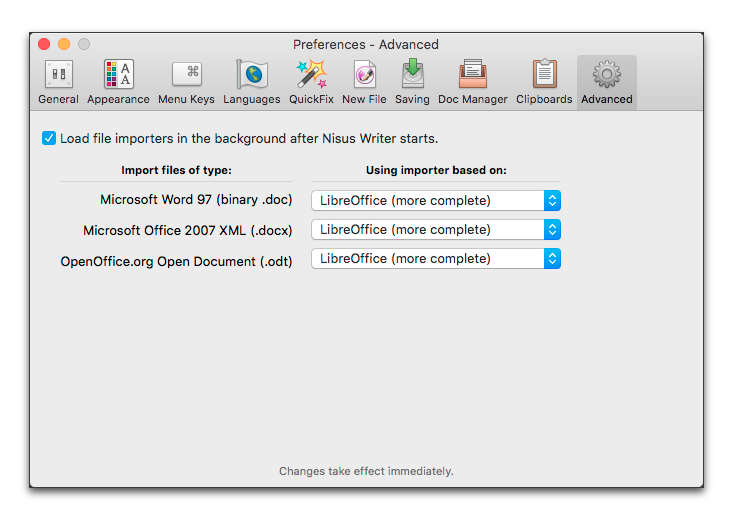The height and width of the screenshot is (520, 733).
Task: Uncheck Load file importers in background
Action: [x=49, y=138]
